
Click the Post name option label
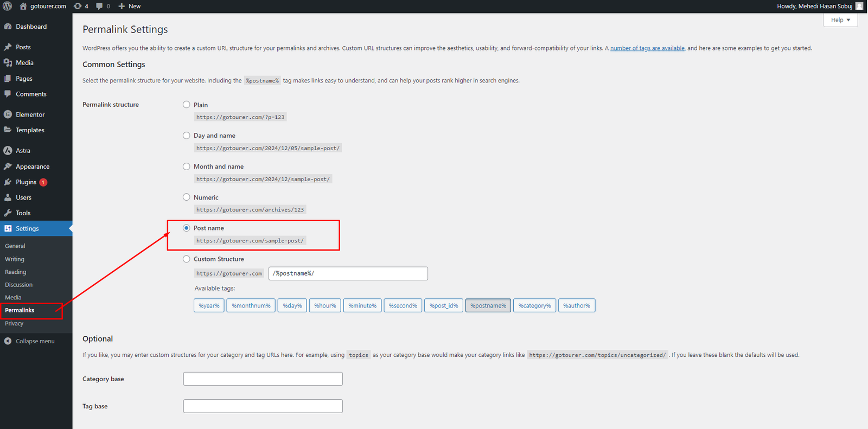tap(209, 228)
